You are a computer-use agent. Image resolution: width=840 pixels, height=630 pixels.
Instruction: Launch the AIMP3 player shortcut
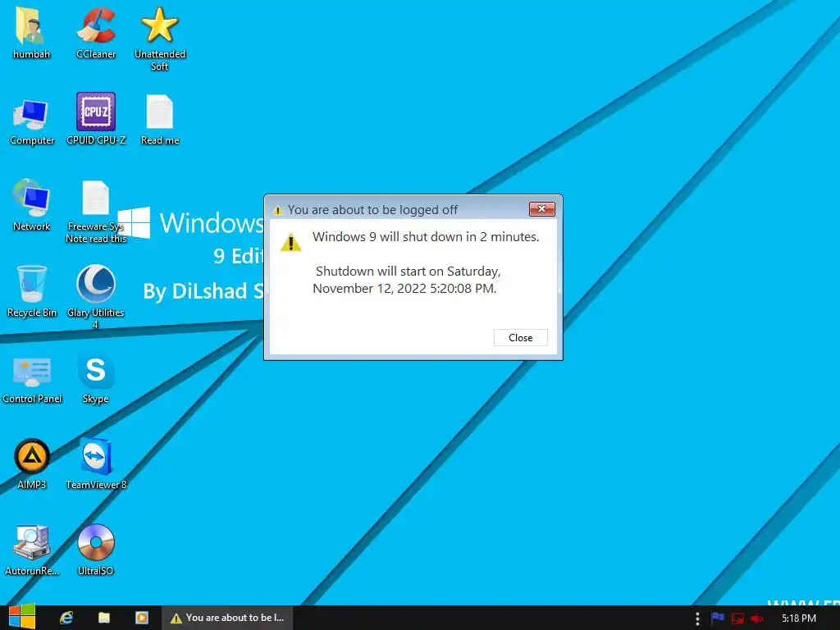(x=32, y=464)
